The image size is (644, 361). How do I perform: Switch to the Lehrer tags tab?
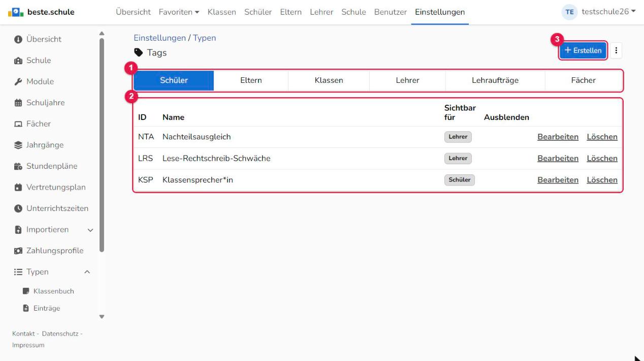pos(407,80)
